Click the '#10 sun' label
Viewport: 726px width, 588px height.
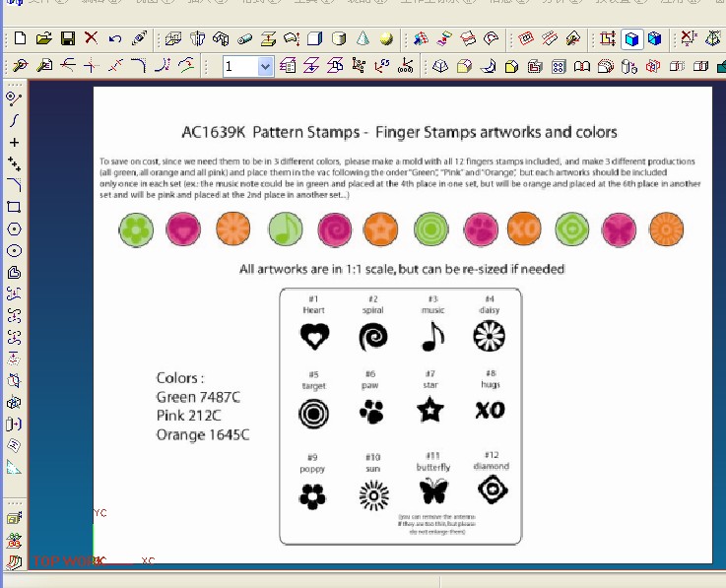pos(373,463)
